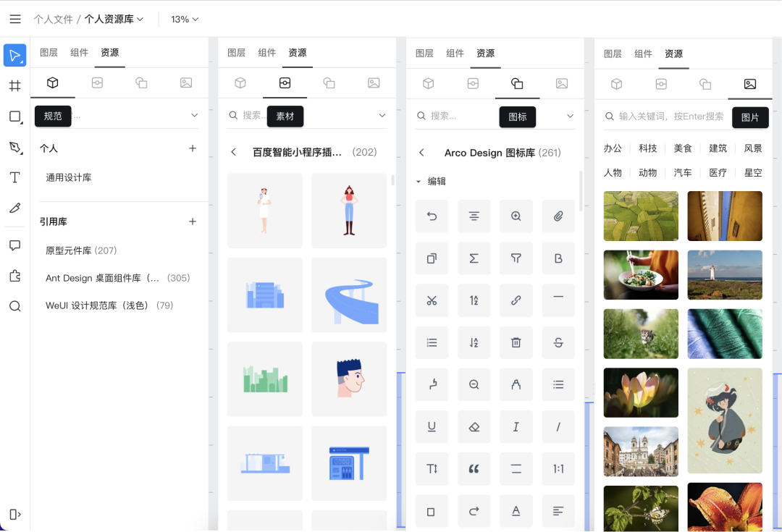782x532 pixels.
Task: Click the italic I icon
Action: pyautogui.click(x=516, y=427)
